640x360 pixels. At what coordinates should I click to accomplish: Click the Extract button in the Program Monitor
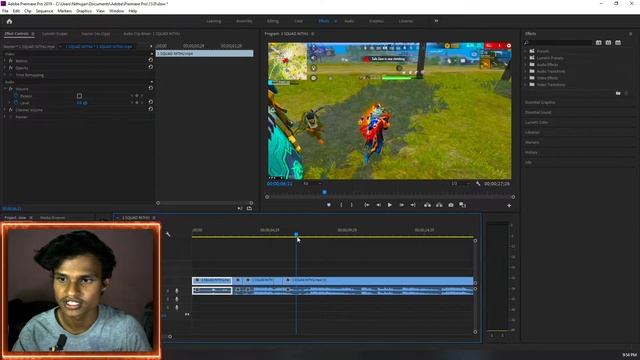[439, 205]
